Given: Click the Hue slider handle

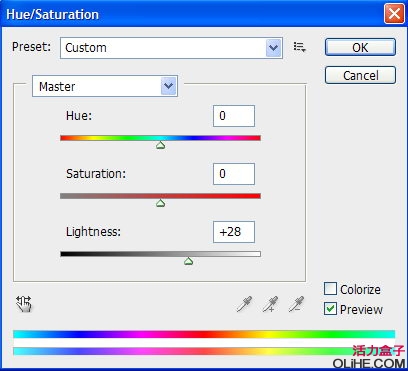Looking at the screenshot, I should (161, 145).
